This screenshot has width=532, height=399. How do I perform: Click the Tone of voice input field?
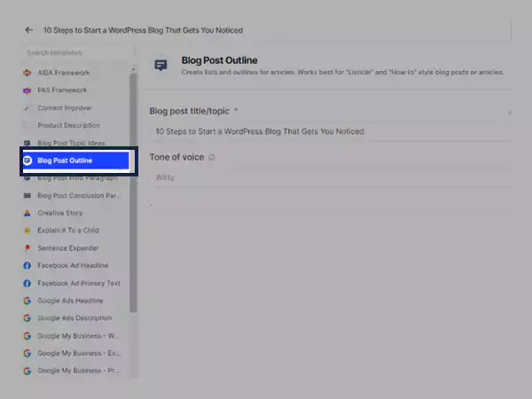pyautogui.click(x=328, y=177)
